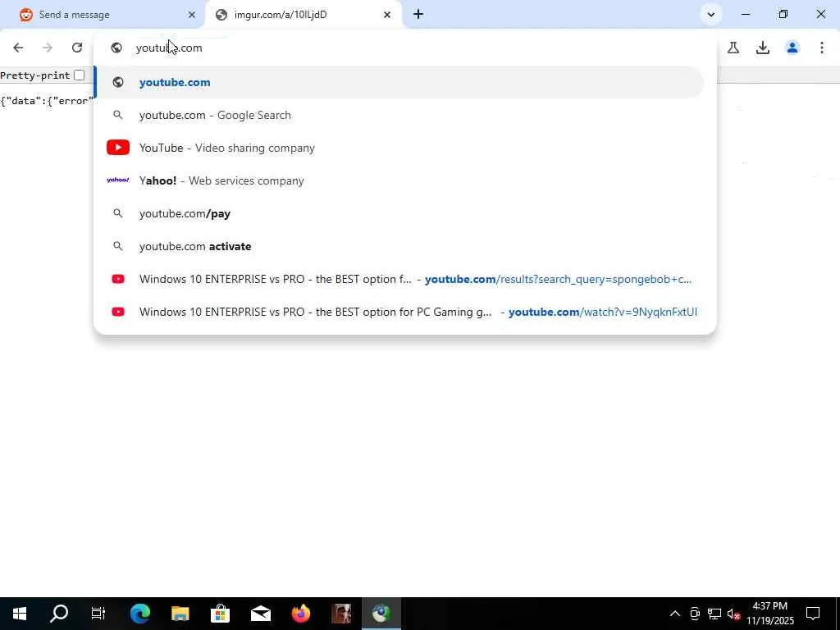The image size is (840, 630).
Task: Open youtube.com/watch?v=9NyqknFxtUI history suggestion
Action: point(399,312)
